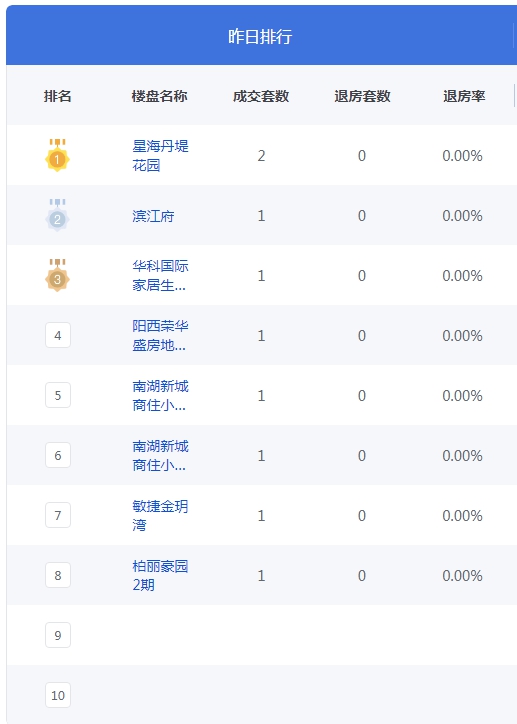Open the 阳西荣华盛房地... link
517x724 pixels.
pyautogui.click(x=160, y=336)
